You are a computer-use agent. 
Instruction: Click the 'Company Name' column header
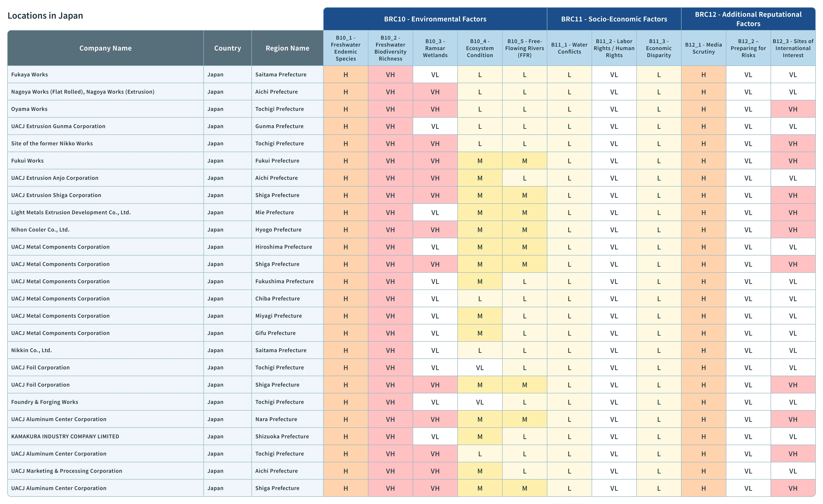pos(106,48)
